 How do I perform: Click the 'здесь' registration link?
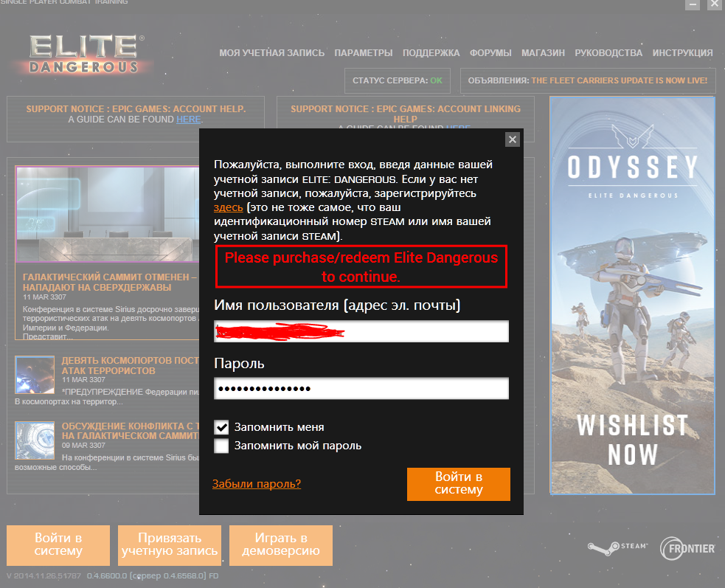[229, 207]
